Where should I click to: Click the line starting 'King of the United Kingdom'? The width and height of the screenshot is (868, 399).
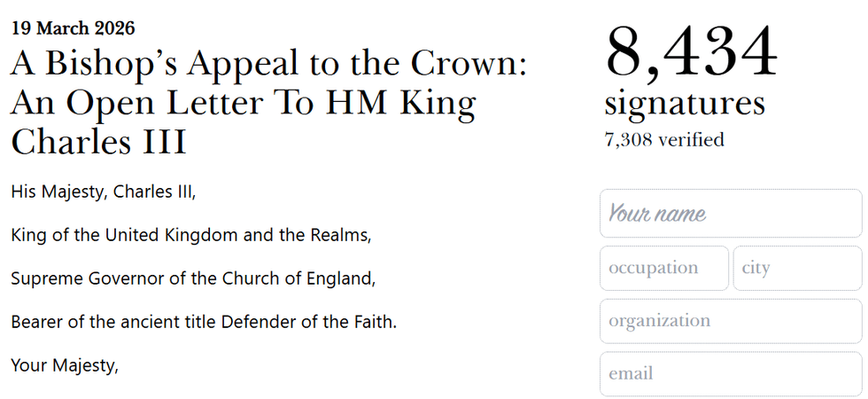[x=190, y=236]
